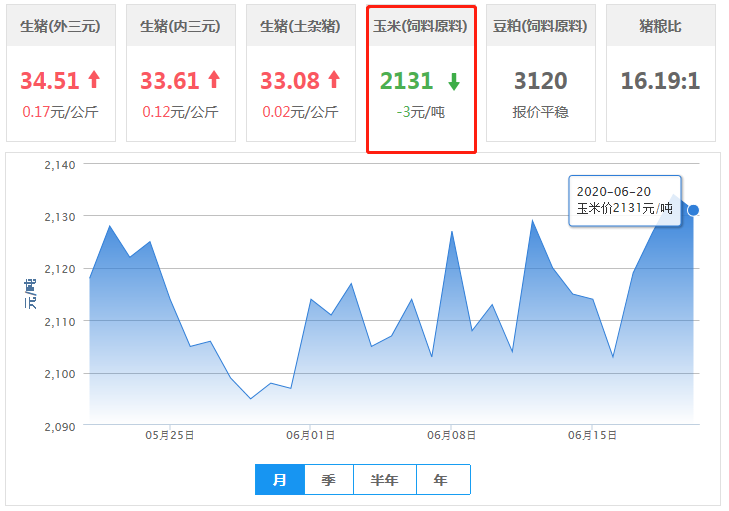729x511 pixels.
Task: Select the 生猪(内三元) card title
Action: pyautogui.click(x=181, y=26)
